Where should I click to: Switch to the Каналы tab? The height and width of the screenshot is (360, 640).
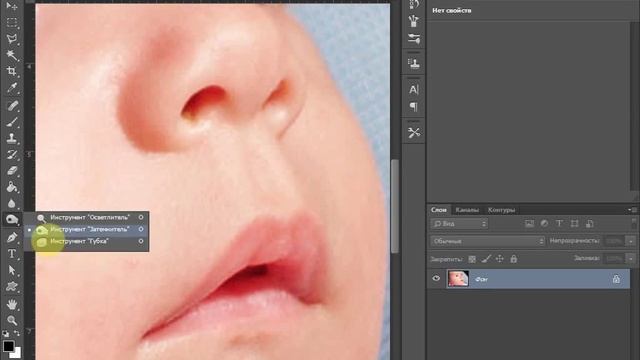[x=467, y=210]
